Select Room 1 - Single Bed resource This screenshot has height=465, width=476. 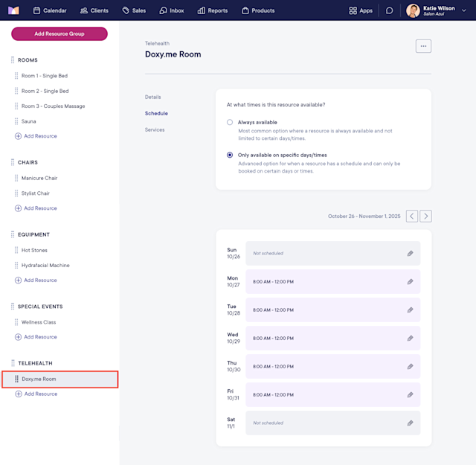[45, 76]
